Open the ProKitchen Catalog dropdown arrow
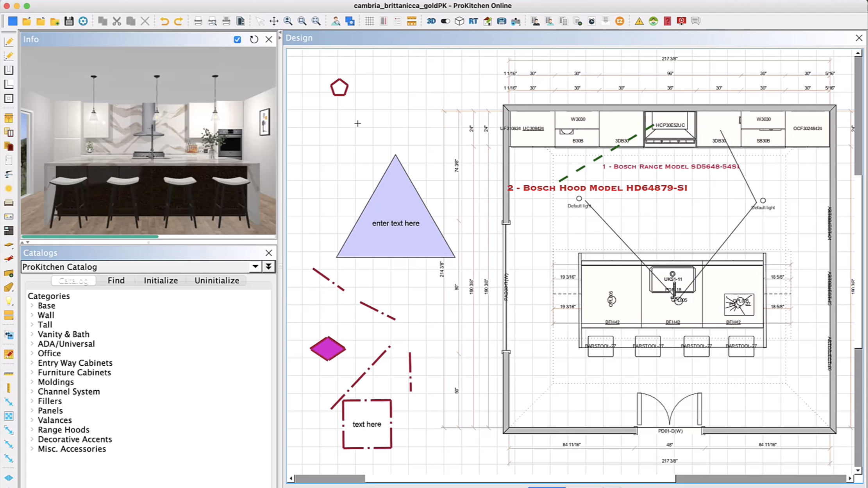This screenshot has height=488, width=868. (255, 267)
